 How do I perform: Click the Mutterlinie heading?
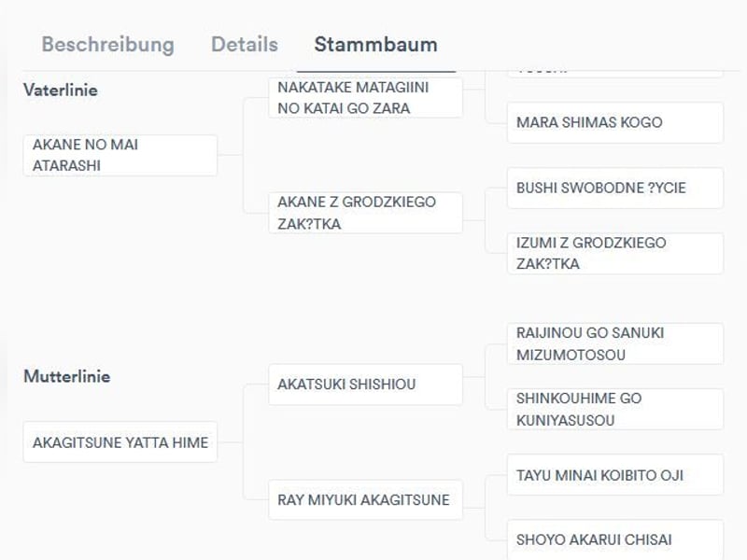66,376
